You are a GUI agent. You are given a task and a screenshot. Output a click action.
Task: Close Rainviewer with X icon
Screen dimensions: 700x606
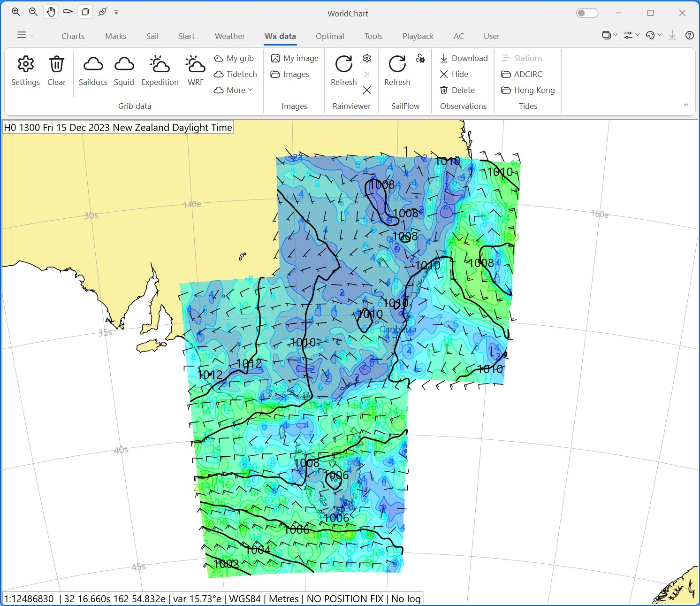click(x=367, y=90)
